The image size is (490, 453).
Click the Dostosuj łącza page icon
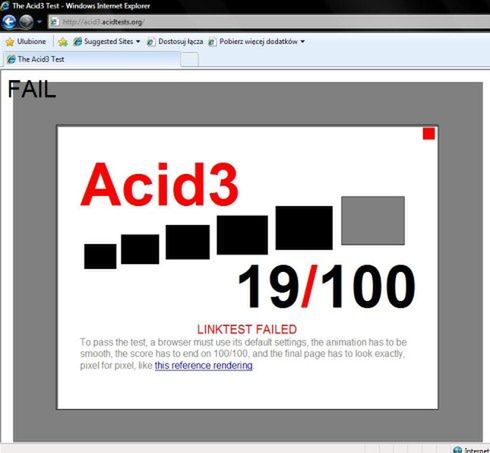151,42
